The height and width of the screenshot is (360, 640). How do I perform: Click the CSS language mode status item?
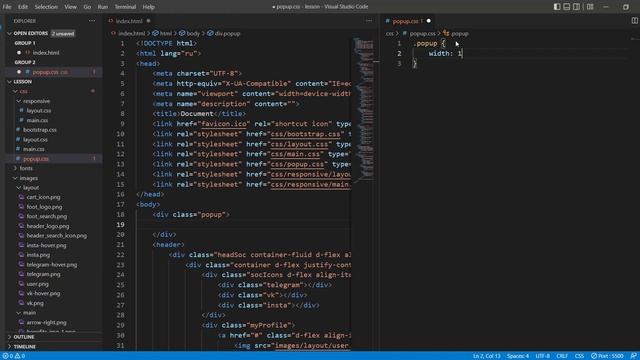tap(579, 356)
